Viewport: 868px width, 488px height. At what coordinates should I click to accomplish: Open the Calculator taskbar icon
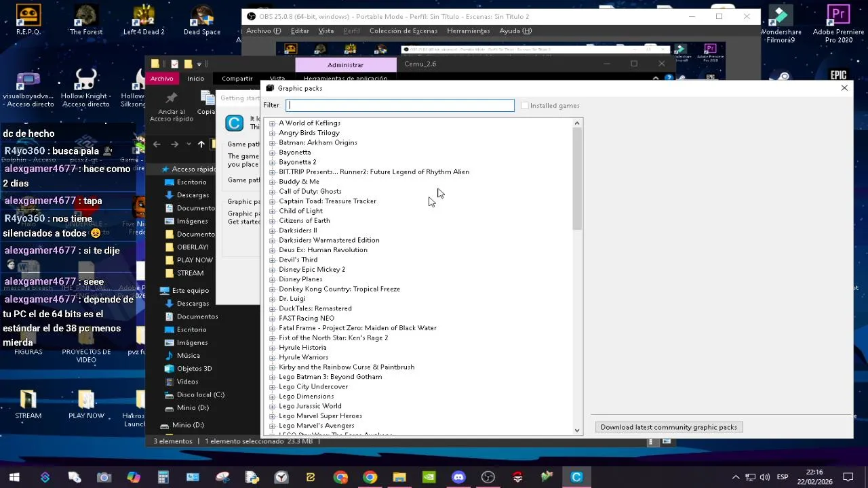[163, 477]
